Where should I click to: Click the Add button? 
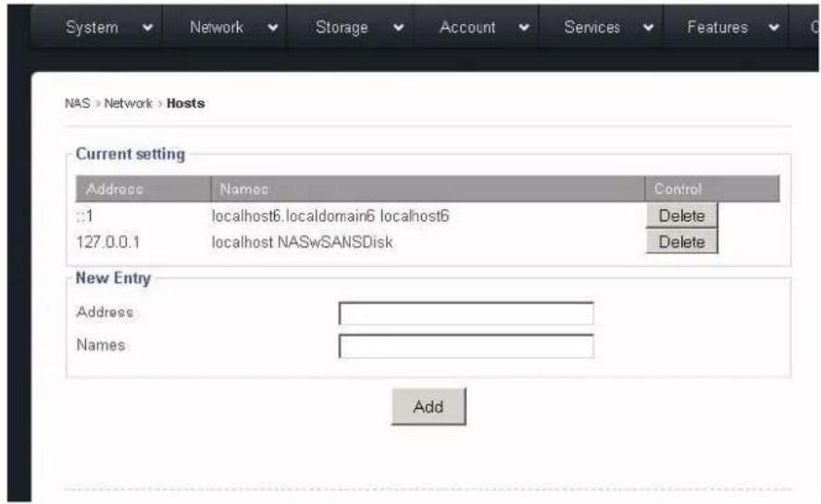(429, 407)
